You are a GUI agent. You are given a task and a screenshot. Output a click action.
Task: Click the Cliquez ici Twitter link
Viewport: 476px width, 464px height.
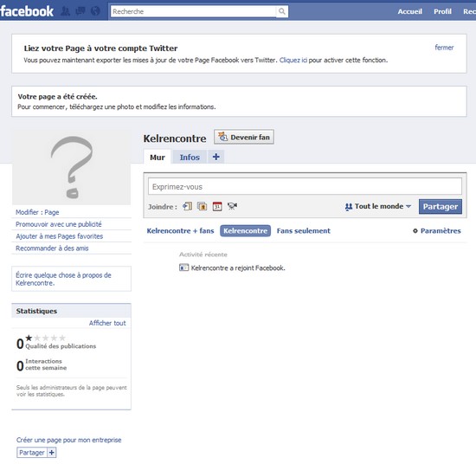click(x=293, y=60)
